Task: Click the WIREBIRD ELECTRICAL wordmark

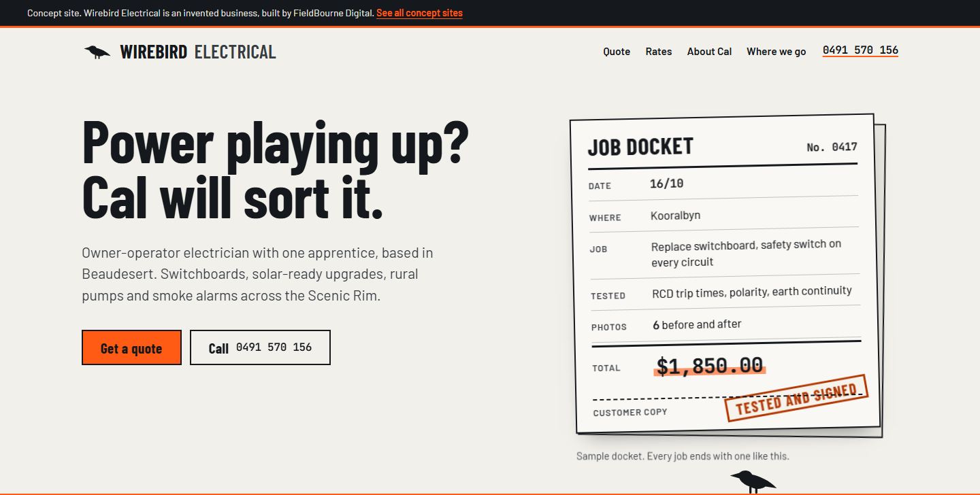Action: click(198, 52)
